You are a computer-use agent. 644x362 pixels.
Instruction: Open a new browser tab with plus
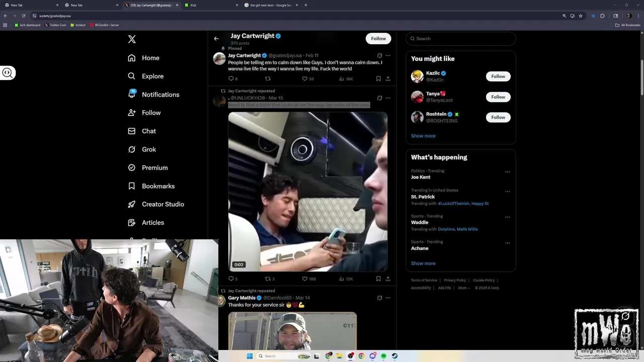[x=306, y=5]
